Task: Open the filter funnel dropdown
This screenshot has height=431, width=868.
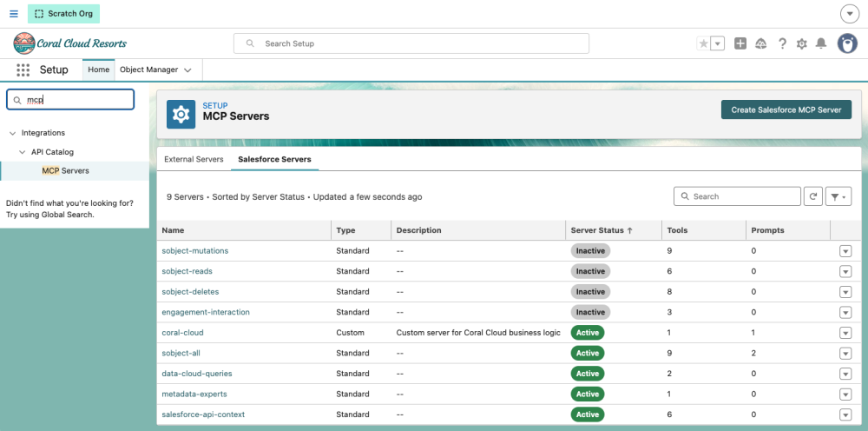Action: [838, 196]
